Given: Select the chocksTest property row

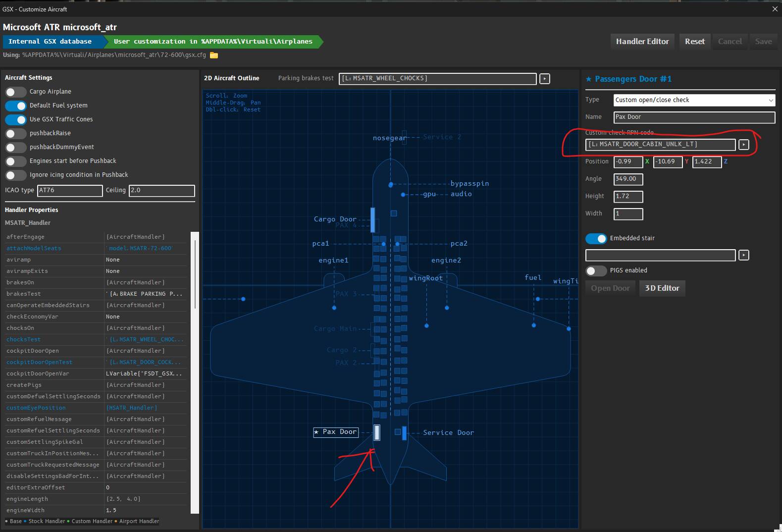Looking at the screenshot, I should [96, 340].
